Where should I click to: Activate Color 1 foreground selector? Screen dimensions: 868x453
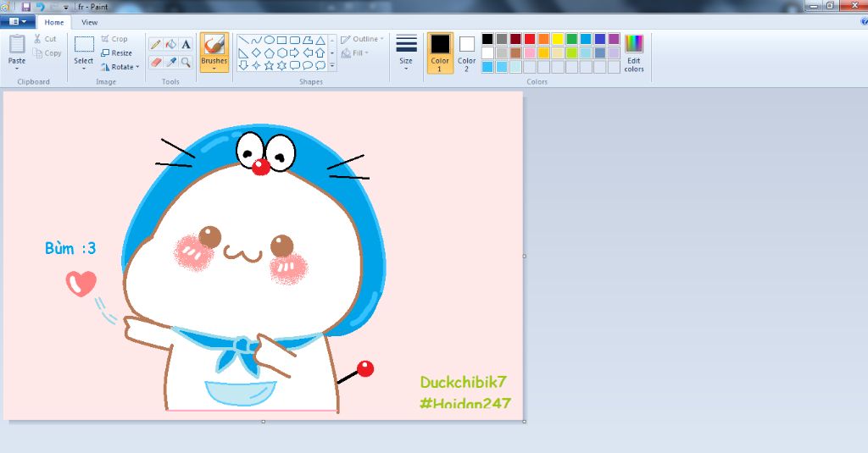[x=440, y=52]
